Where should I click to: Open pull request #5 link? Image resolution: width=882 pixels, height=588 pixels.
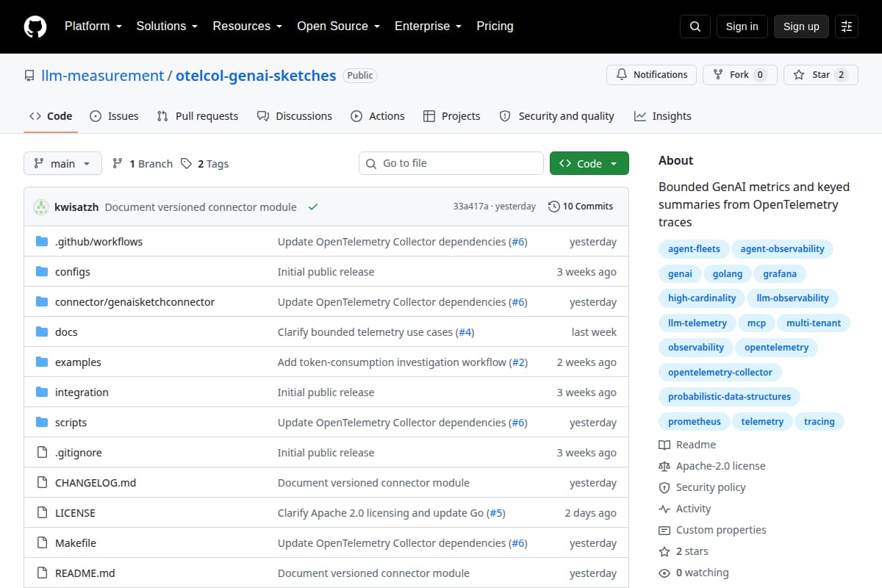click(x=496, y=513)
